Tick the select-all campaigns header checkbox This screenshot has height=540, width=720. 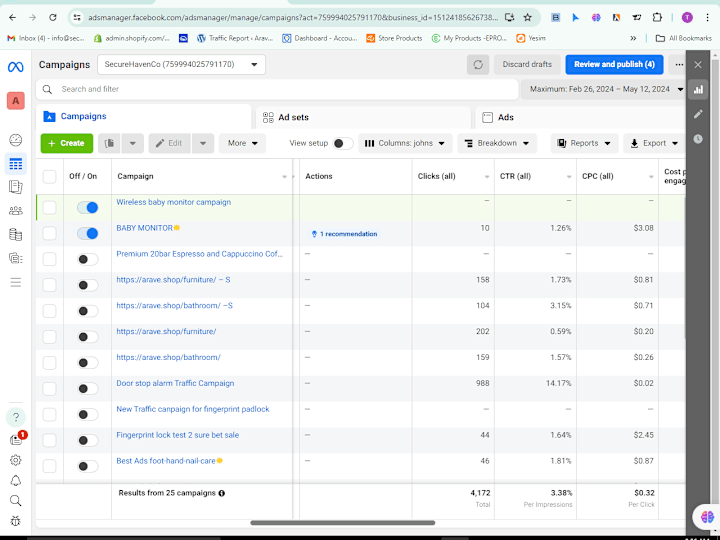click(x=49, y=176)
